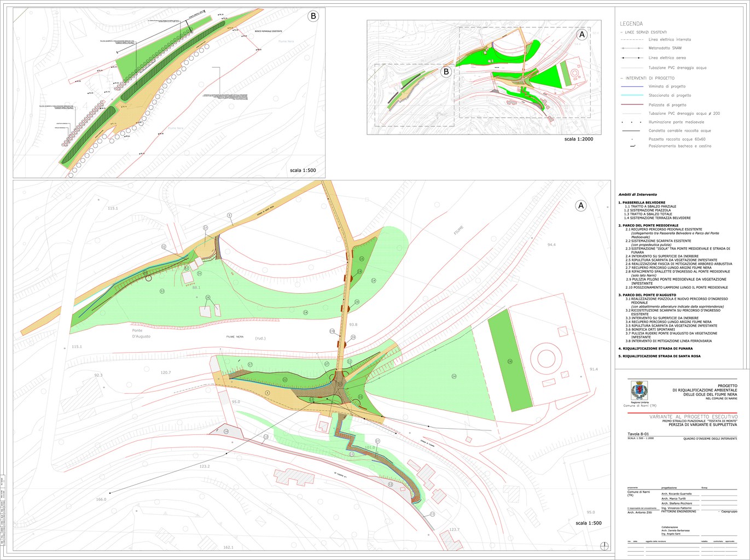Click '2. PARCO DEL PONTE MEDIOEVALE' heading

click(x=648, y=225)
